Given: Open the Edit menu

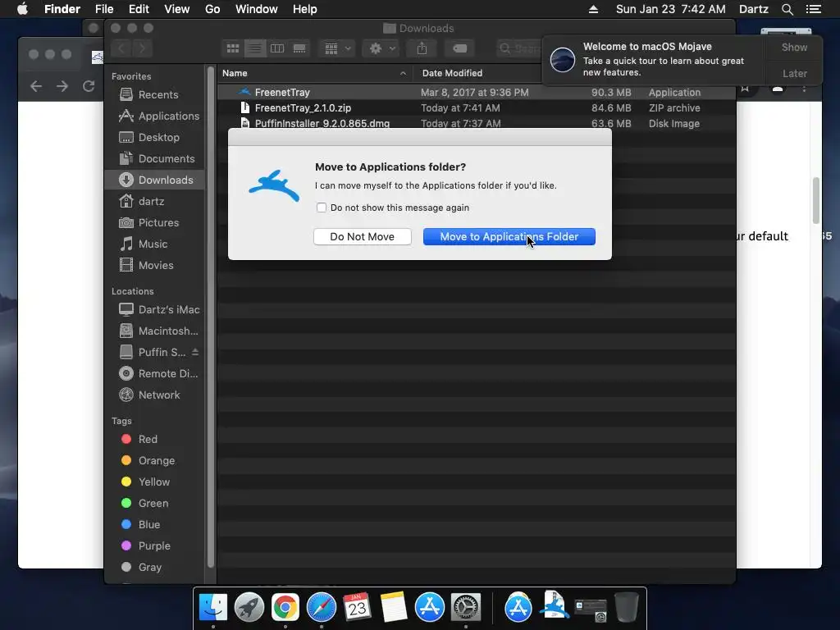Looking at the screenshot, I should 139,9.
